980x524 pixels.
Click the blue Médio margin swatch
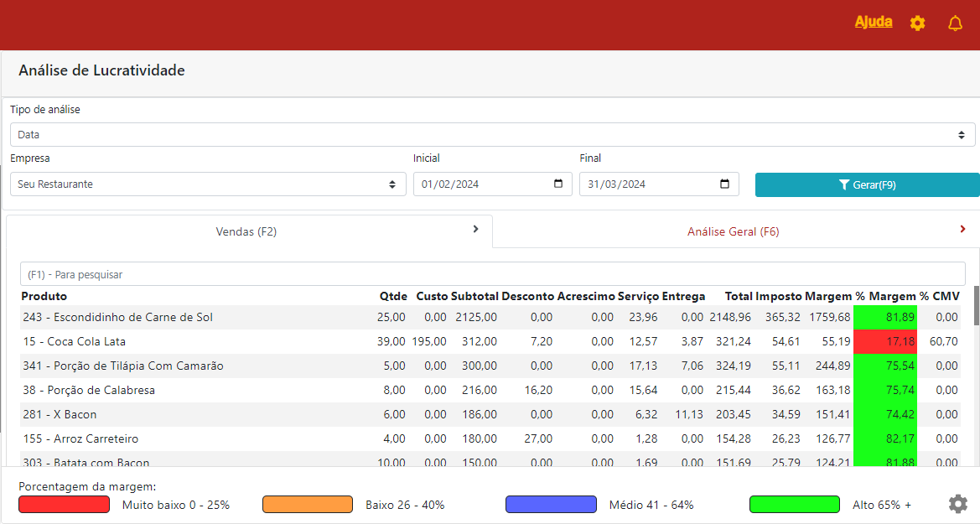551,505
